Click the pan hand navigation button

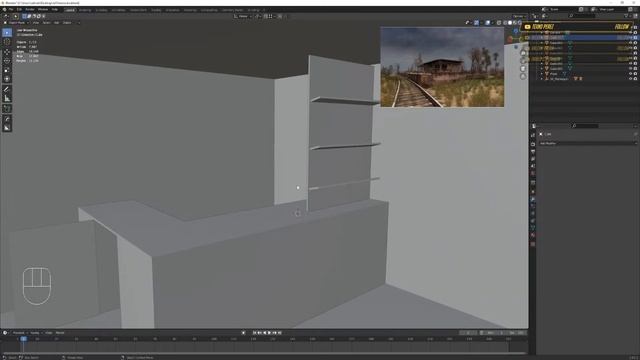coord(523,61)
